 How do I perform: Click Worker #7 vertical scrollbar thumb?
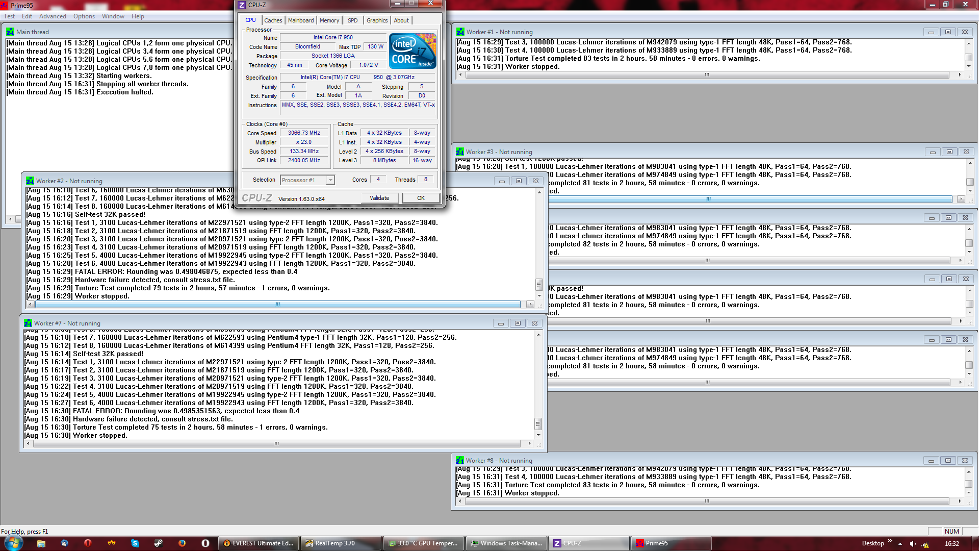538,424
